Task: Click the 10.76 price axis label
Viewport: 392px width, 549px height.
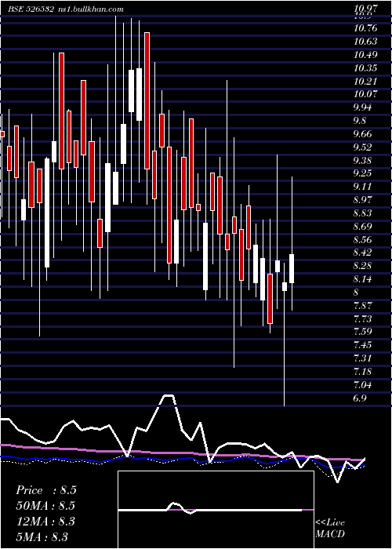Action: click(x=365, y=28)
